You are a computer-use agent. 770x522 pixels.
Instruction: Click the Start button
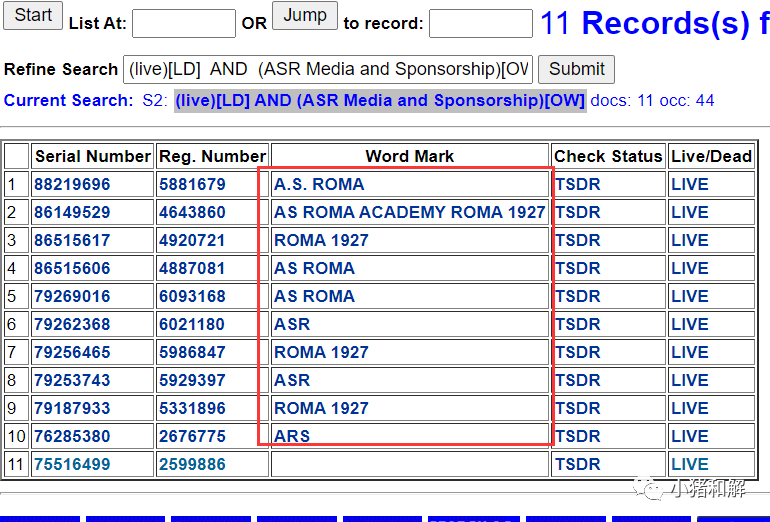point(33,15)
